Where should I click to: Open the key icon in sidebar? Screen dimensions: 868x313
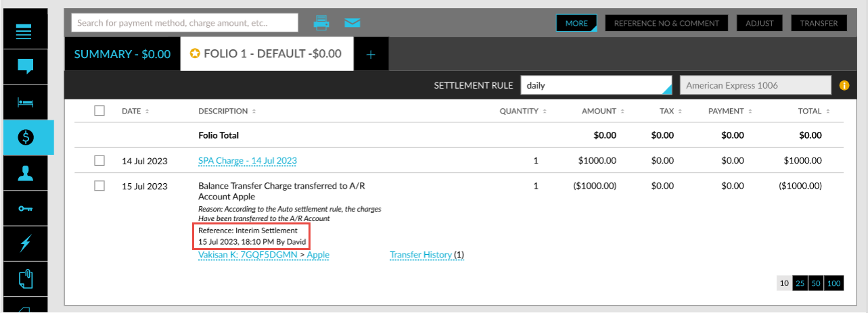click(x=25, y=208)
